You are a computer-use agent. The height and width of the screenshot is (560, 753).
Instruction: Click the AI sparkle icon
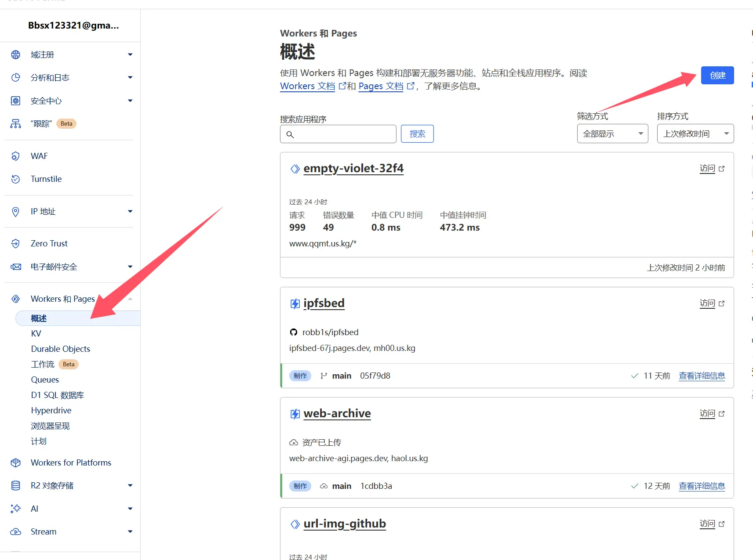pyautogui.click(x=16, y=509)
